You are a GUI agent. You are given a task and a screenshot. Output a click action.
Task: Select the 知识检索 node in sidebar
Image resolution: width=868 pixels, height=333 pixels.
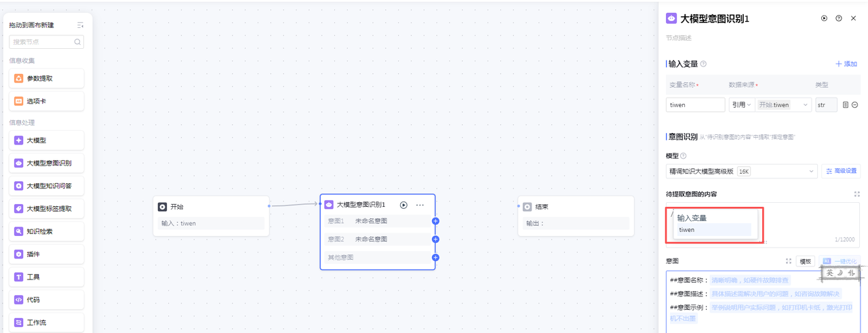point(47,231)
